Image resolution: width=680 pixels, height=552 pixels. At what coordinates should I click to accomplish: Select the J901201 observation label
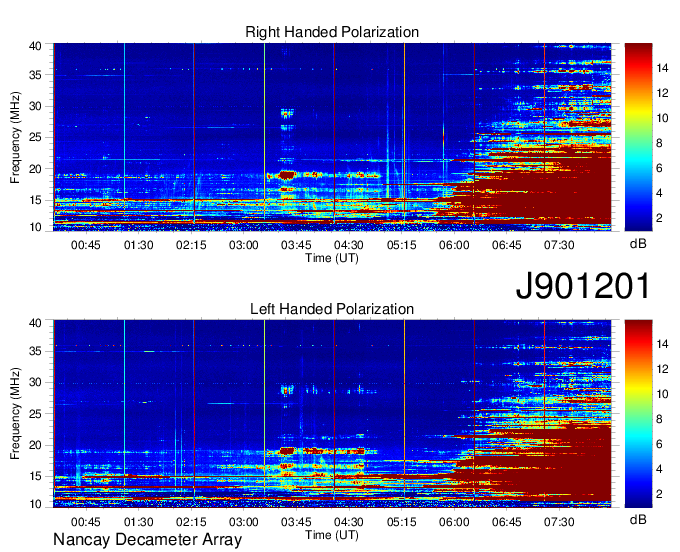coord(583,285)
